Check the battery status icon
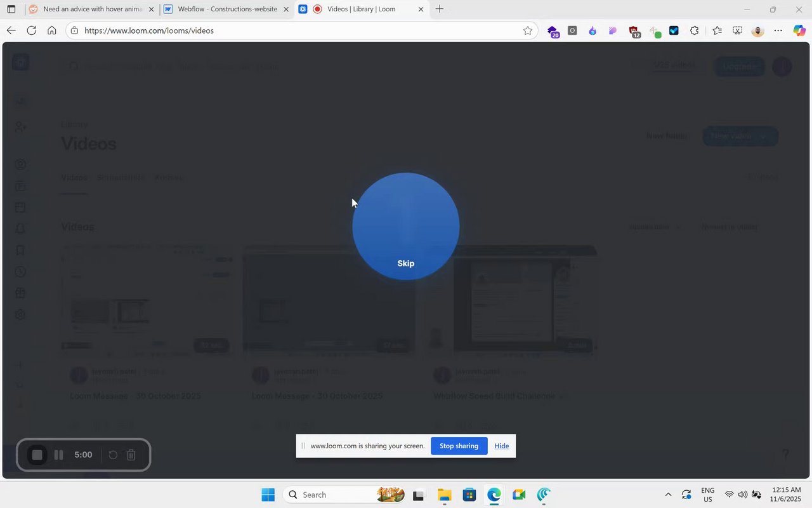Viewport: 812px width, 508px height. (x=756, y=495)
